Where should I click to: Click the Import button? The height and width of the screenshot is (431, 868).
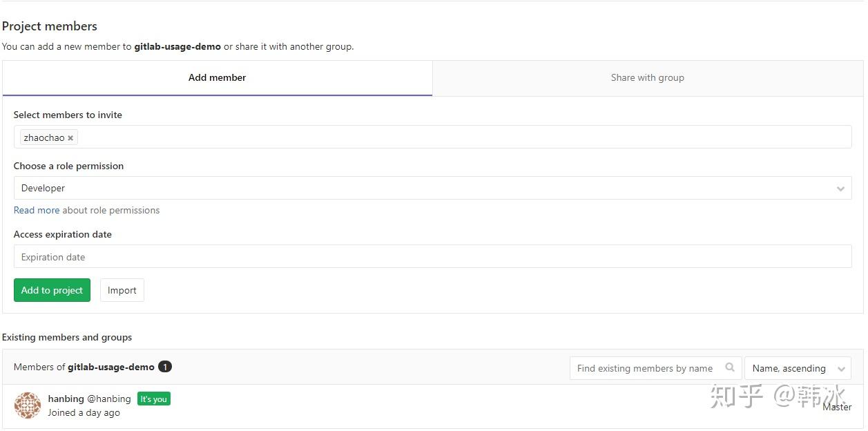click(x=122, y=290)
